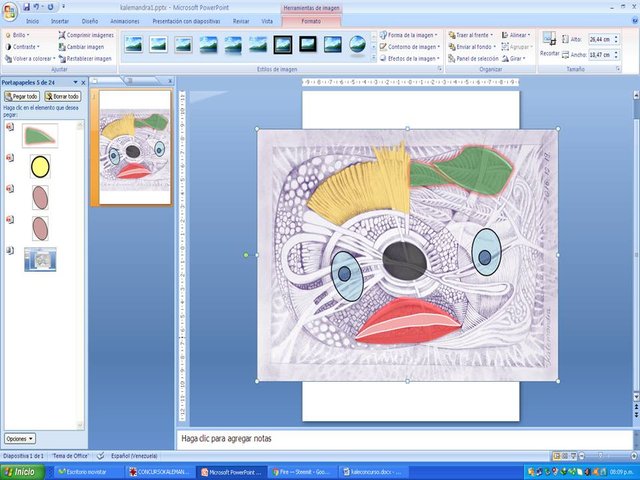Select the Formato ribbon tab

tap(311, 21)
